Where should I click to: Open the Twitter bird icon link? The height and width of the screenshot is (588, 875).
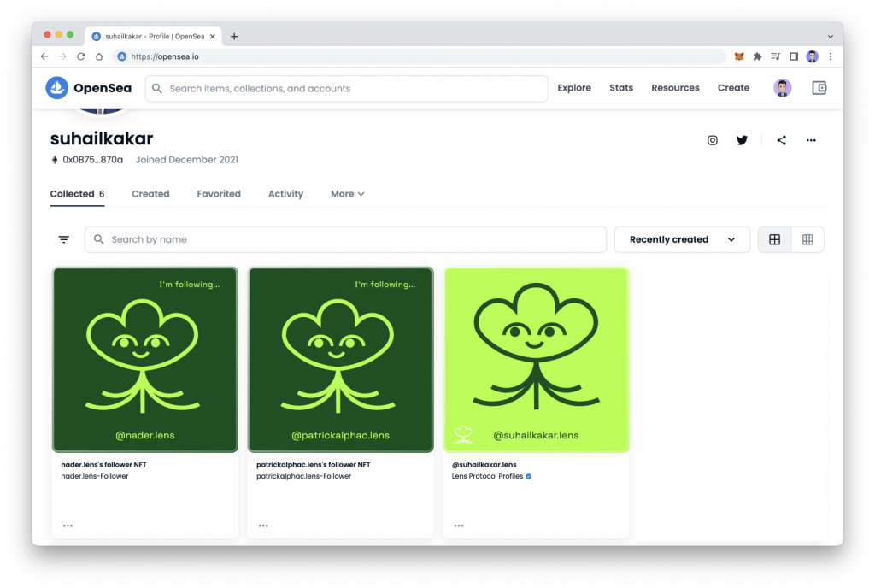pos(742,140)
